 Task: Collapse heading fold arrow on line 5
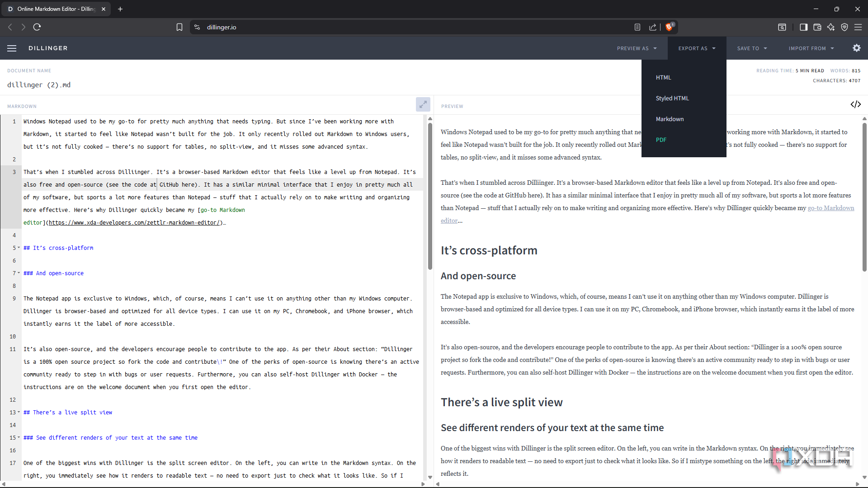19,248
